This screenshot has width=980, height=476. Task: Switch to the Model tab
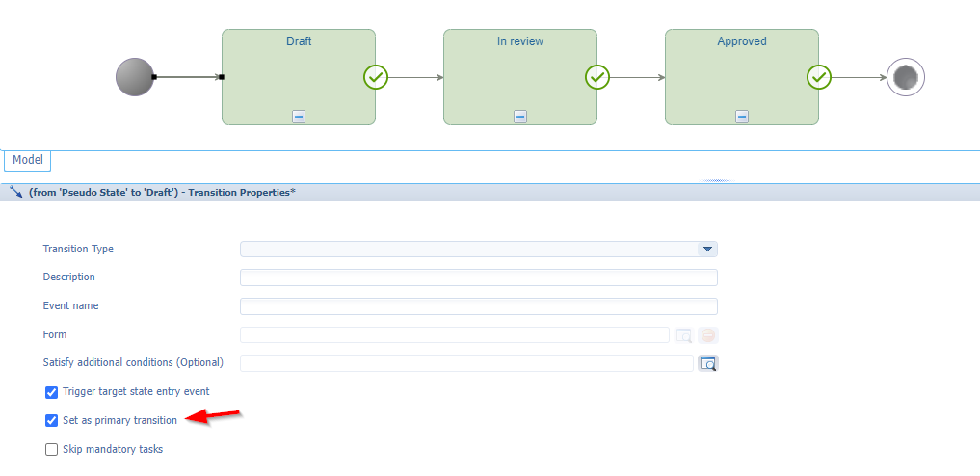[x=27, y=161]
